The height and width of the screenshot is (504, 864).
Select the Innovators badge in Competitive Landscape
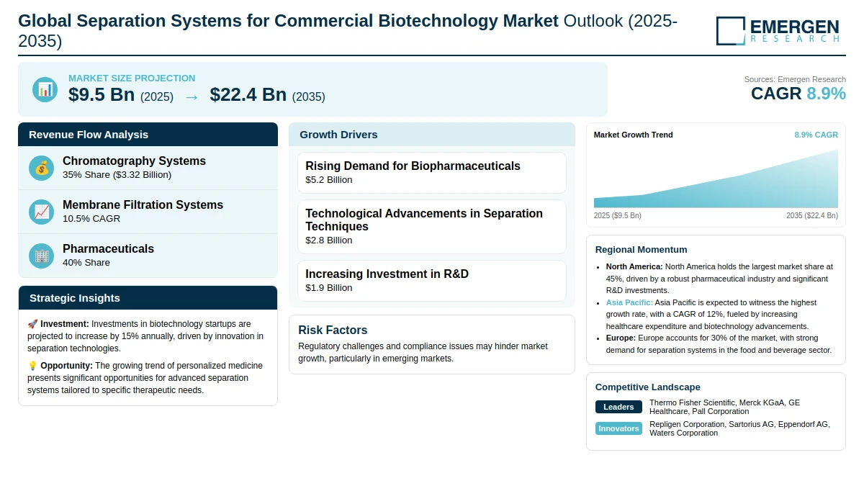pos(618,428)
